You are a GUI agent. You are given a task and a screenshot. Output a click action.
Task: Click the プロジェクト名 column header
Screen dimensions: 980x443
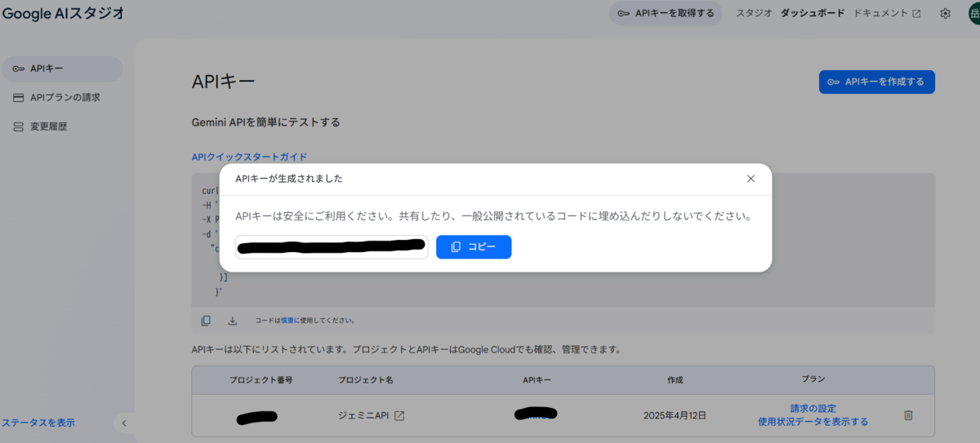click(366, 379)
